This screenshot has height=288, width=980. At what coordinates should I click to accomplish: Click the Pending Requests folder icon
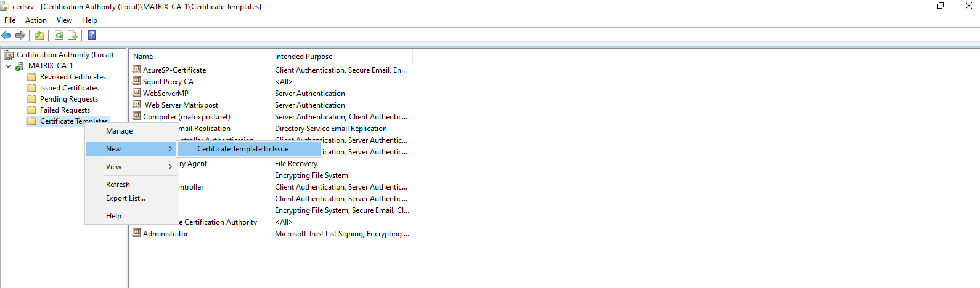pyautogui.click(x=31, y=99)
